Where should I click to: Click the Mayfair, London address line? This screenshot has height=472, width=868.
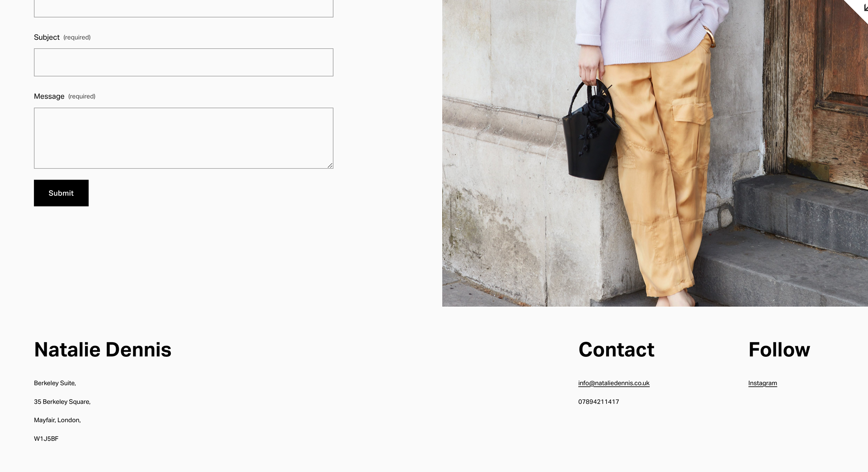[x=57, y=420]
